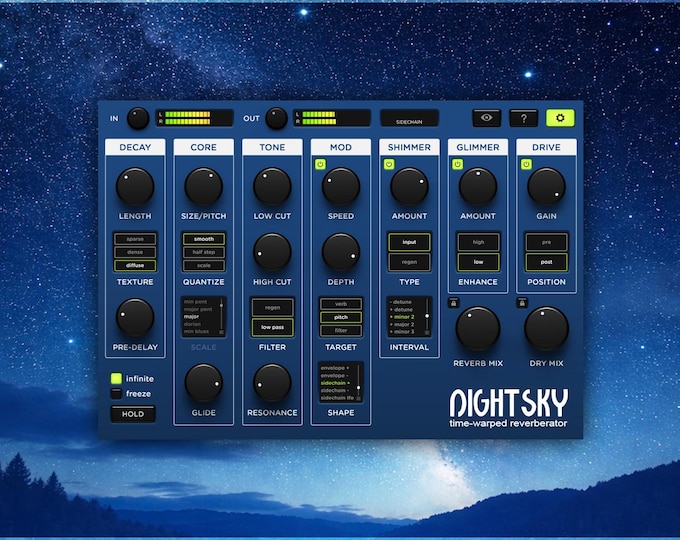Click the HOLD button

point(133,414)
